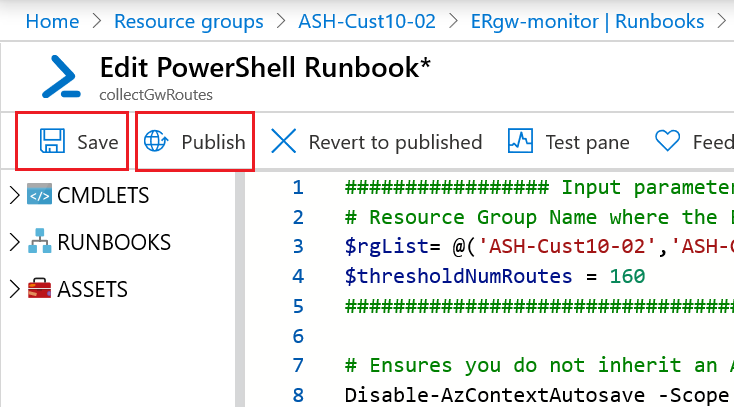
Task: Click the Feedback heart icon
Action: (667, 141)
